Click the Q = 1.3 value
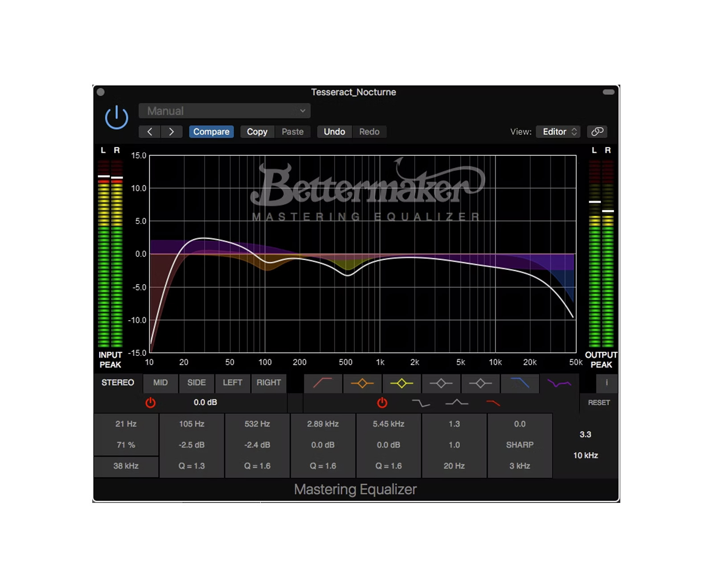 tap(192, 466)
